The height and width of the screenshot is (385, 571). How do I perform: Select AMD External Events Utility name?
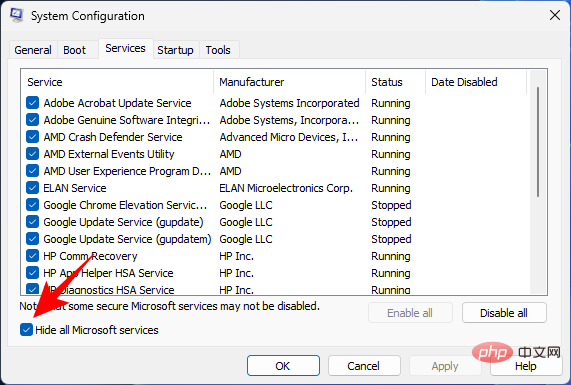109,154
